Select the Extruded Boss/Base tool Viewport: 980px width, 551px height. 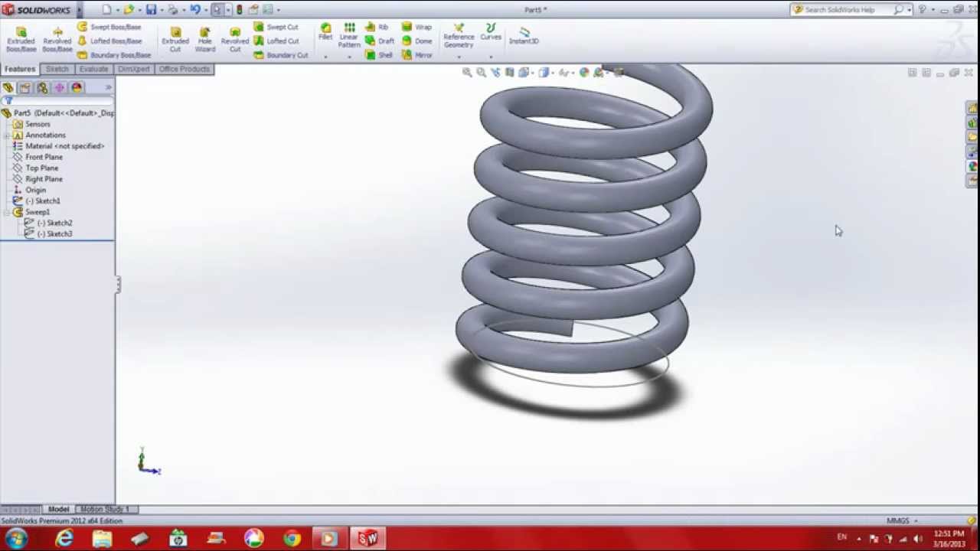[x=21, y=39]
